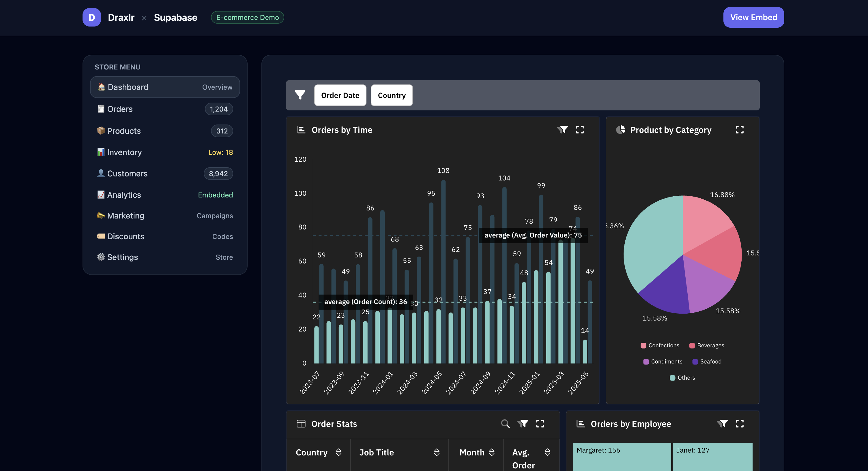Click the search icon in Order Stats panel
868x471 pixels.
point(505,423)
